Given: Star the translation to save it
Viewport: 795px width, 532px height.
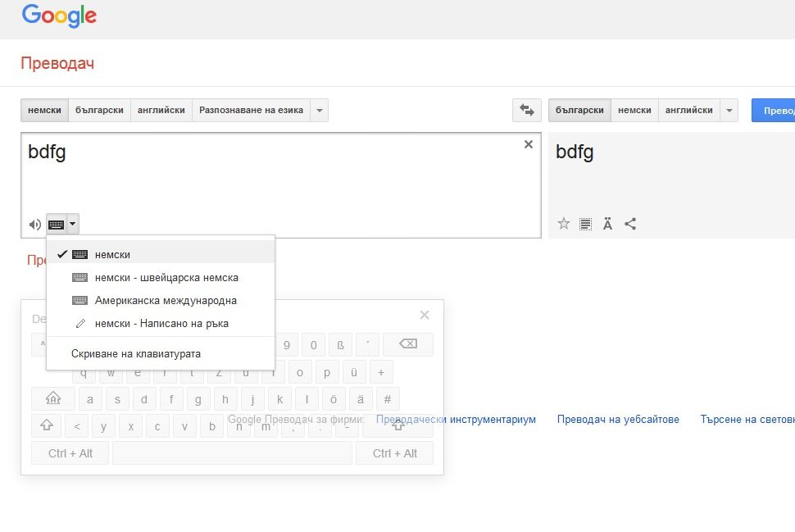Looking at the screenshot, I should click(563, 224).
